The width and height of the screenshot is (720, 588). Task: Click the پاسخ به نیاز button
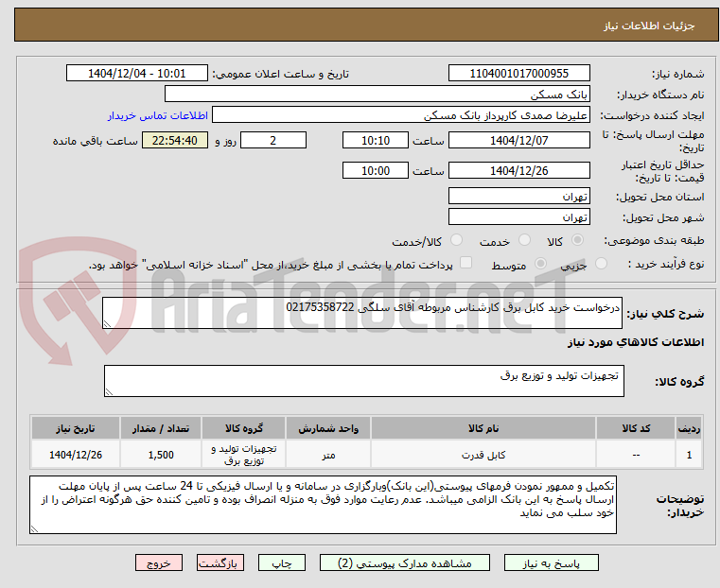551,562
